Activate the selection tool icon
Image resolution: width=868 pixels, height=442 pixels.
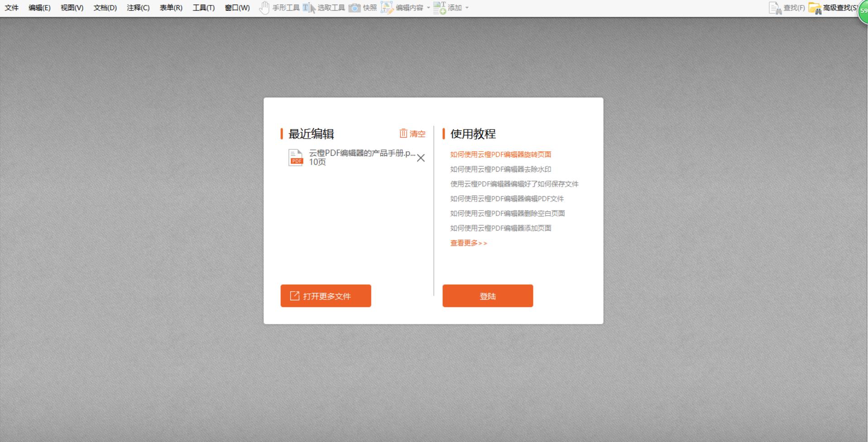coord(309,8)
